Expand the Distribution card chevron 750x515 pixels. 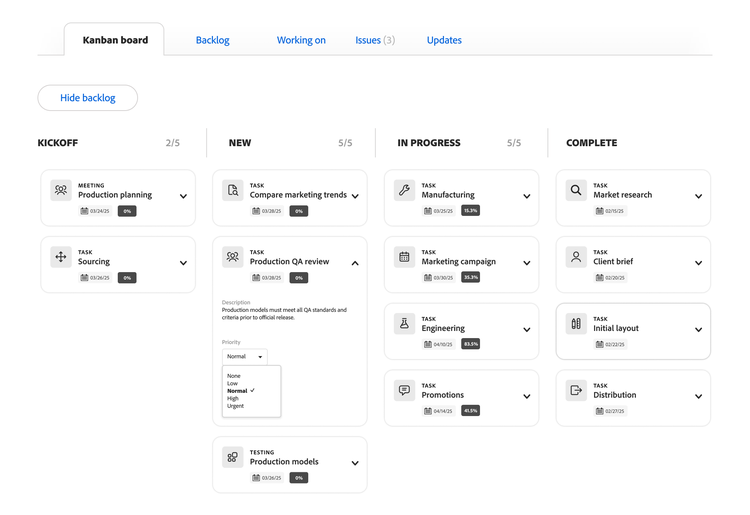click(698, 396)
